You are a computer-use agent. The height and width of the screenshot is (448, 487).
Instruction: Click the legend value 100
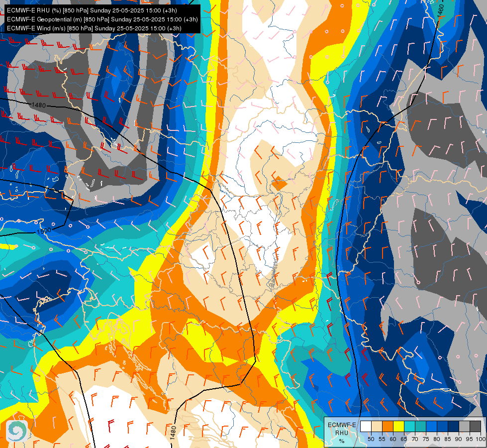click(481, 439)
